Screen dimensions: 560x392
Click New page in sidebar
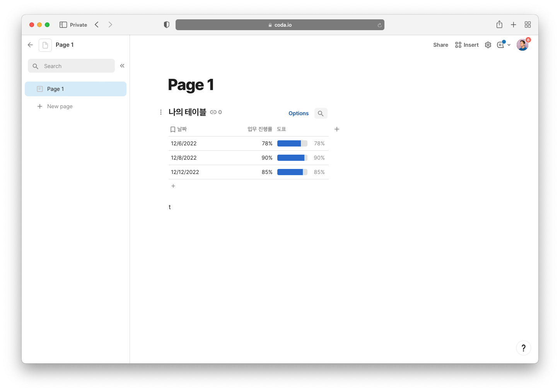pyautogui.click(x=60, y=106)
